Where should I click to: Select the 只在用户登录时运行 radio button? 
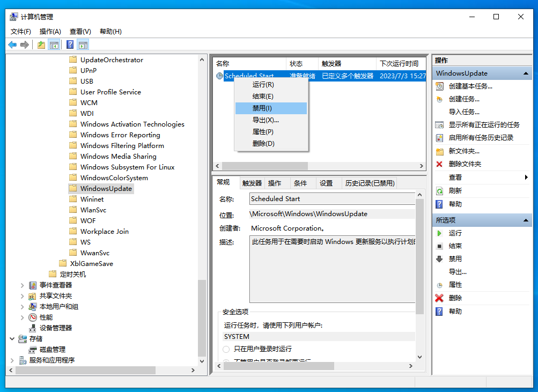[226, 349]
